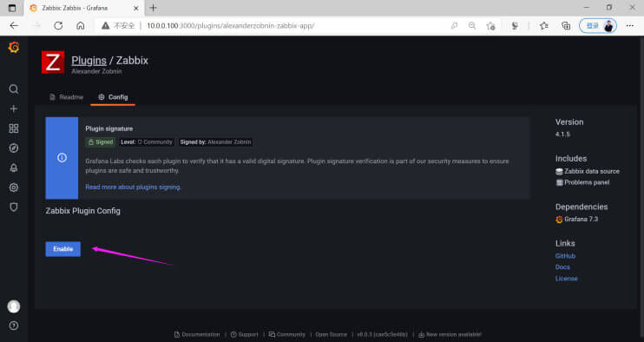Click the info icon in the signature box
The height and width of the screenshot is (342, 644).
click(x=62, y=158)
